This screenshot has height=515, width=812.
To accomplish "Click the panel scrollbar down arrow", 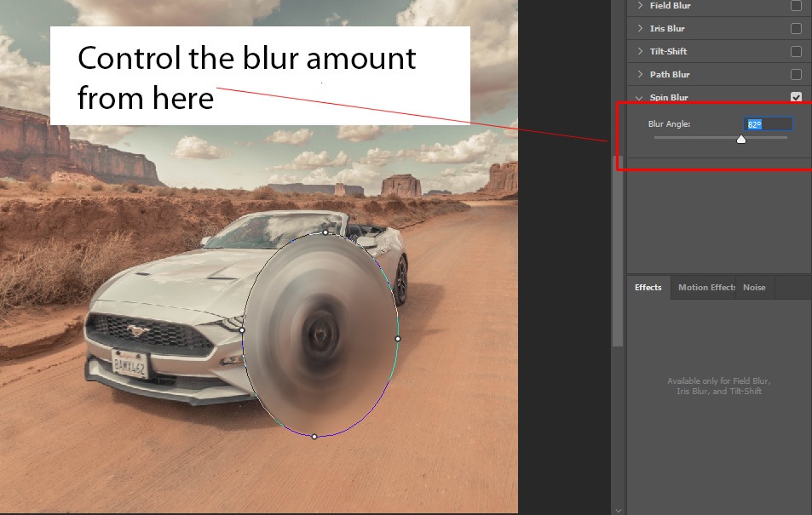I will 618,509.
